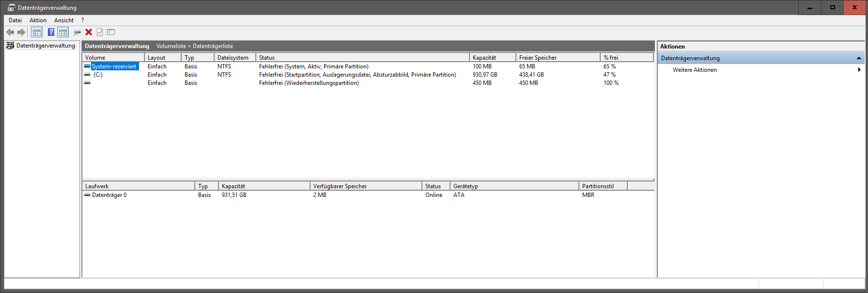Click the System-reserviert volume drive icon
The image size is (868, 293).
87,66
